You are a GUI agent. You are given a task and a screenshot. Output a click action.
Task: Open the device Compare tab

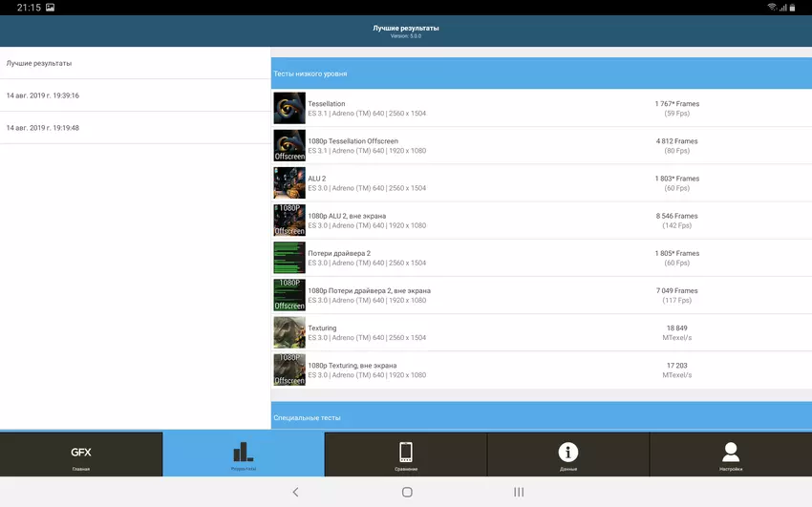click(406, 454)
